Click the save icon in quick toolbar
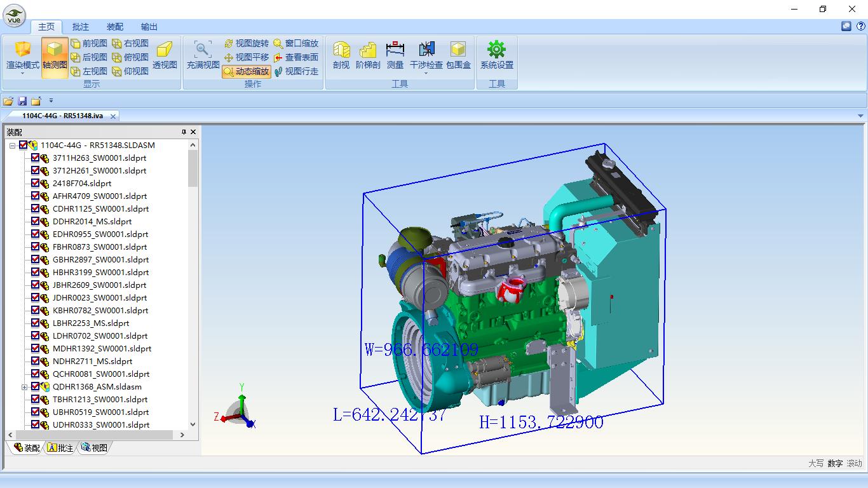Image resolution: width=868 pixels, height=488 pixels. click(22, 101)
